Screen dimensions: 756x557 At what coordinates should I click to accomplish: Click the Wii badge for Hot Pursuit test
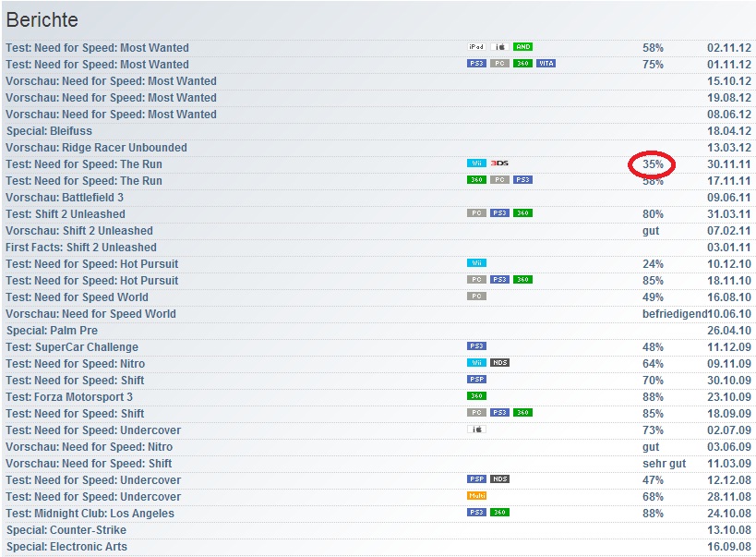pos(476,263)
